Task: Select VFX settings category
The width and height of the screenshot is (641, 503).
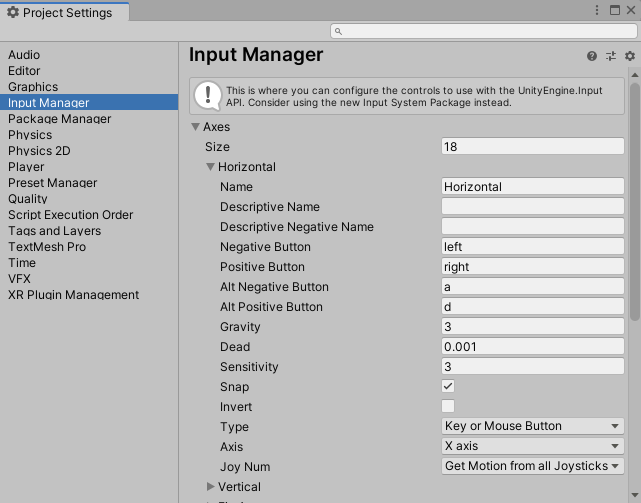Action: 89,278
